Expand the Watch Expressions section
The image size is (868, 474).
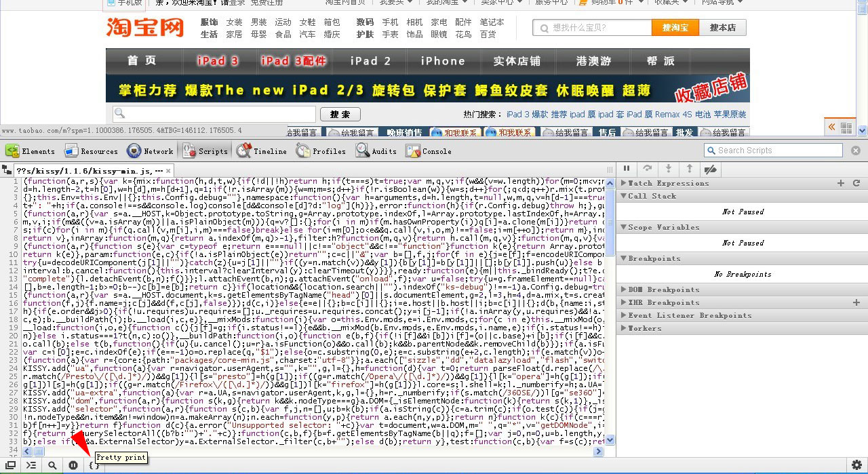click(x=625, y=183)
